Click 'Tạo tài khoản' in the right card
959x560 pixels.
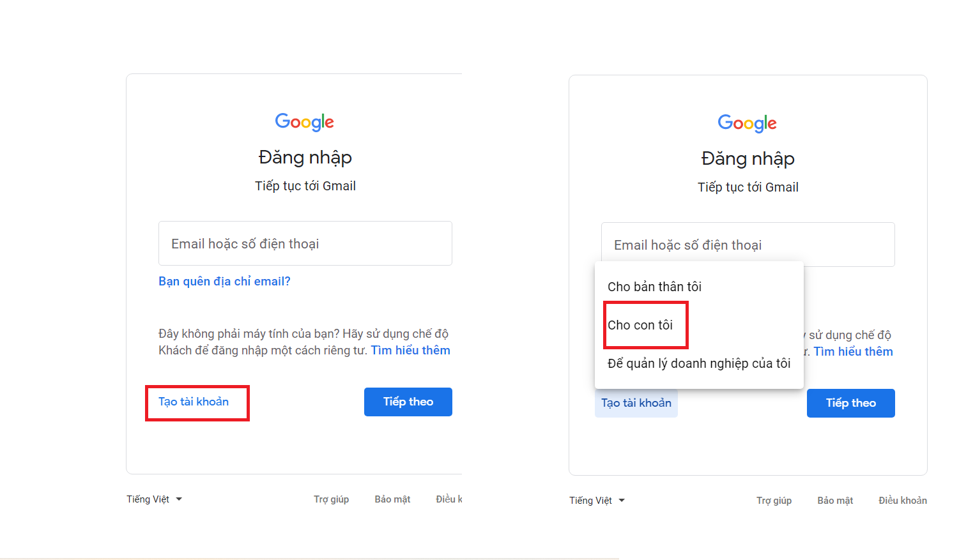[636, 403]
